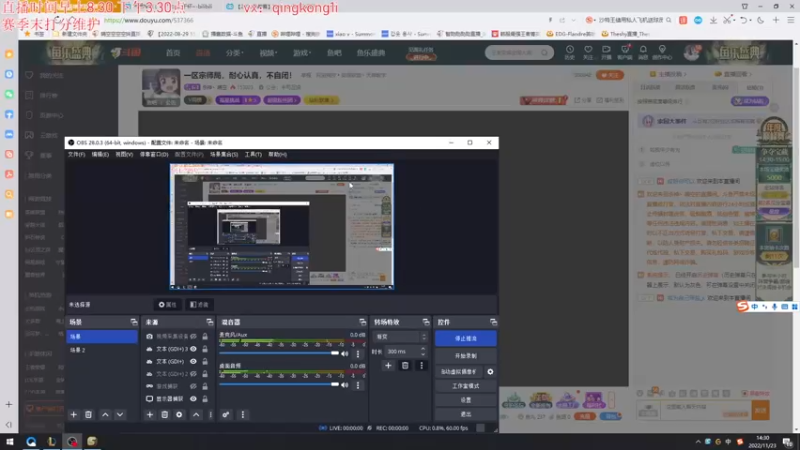Add a new source with the plus icon
800x450 pixels.
(x=149, y=415)
